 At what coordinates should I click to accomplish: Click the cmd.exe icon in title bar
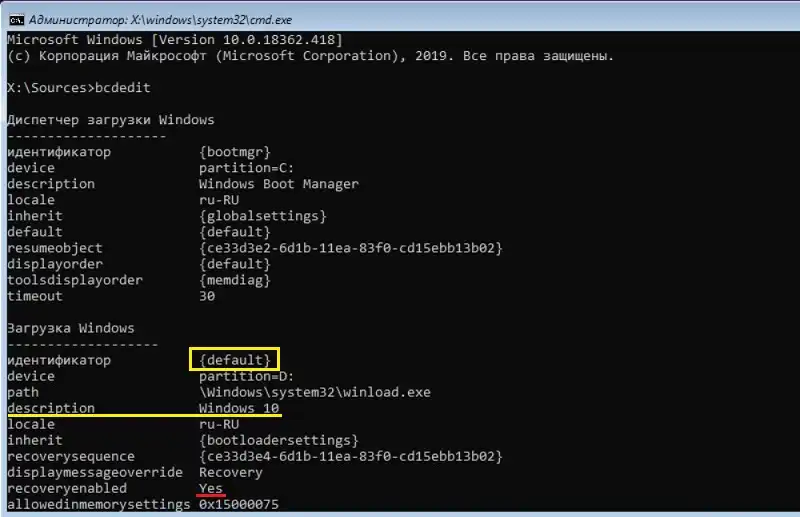[x=16, y=20]
